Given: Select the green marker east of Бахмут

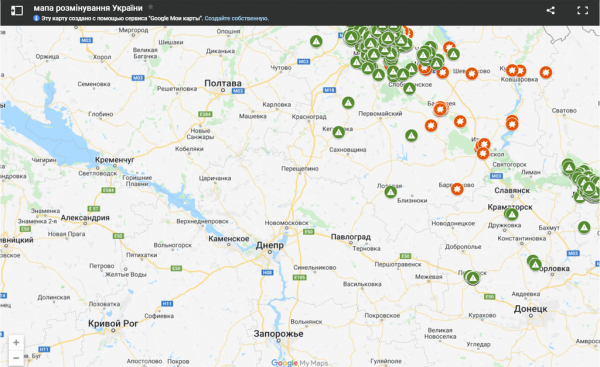Looking at the screenshot, I should (584, 228).
